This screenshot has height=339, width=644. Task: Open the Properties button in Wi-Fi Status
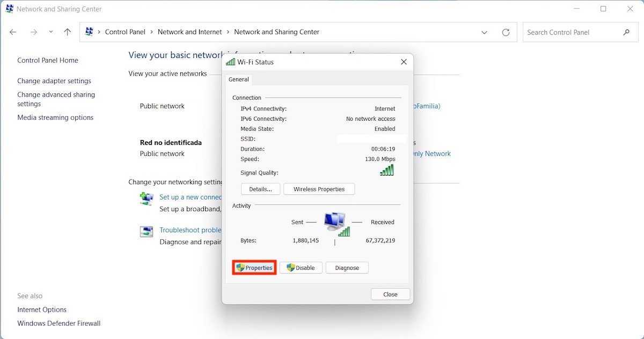(254, 268)
